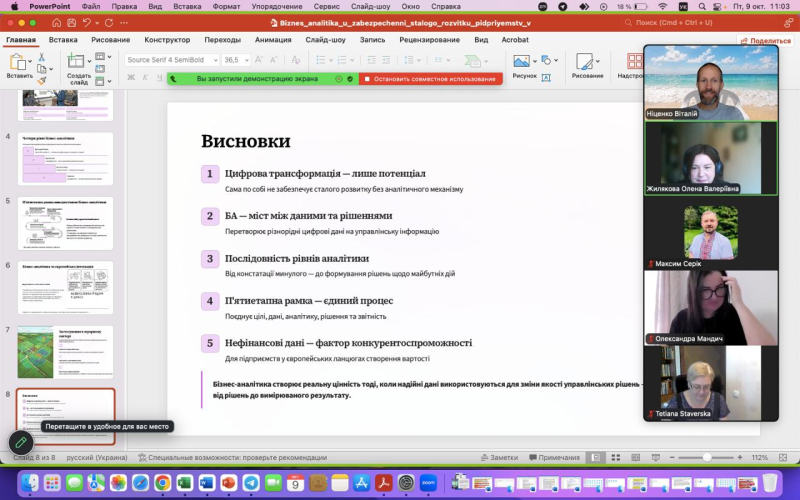Click the Clear formatting icon
Viewport: 800px width, 500px height.
[295, 60]
